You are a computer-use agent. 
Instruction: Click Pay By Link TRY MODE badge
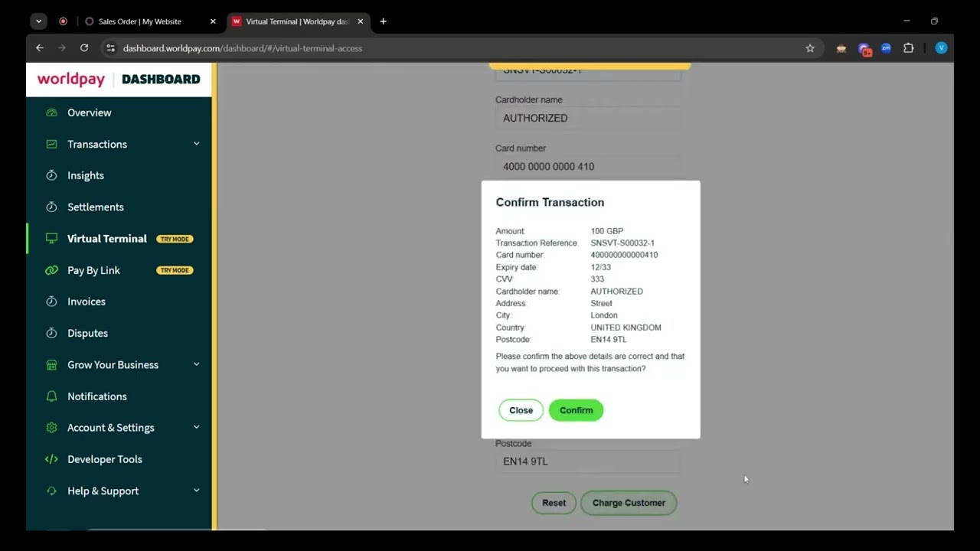[175, 270]
